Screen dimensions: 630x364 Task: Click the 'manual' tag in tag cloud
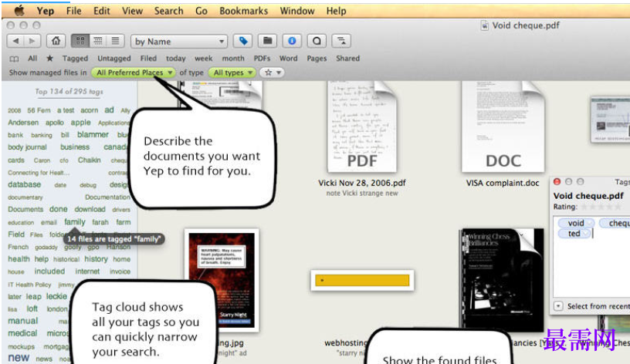(x=23, y=321)
